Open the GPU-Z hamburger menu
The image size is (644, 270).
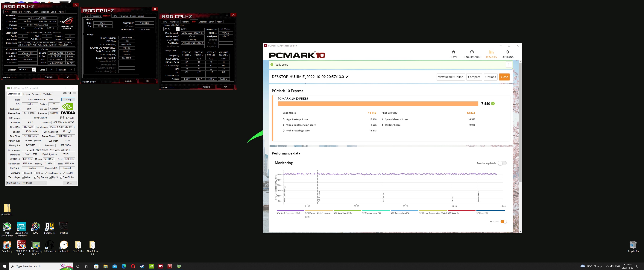75,93
